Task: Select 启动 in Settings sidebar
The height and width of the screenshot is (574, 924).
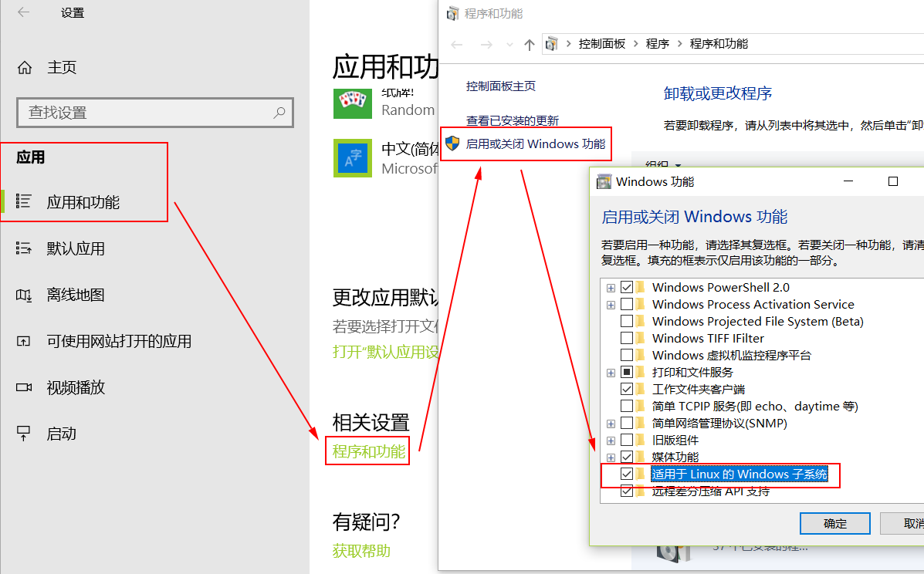Action: coord(62,434)
